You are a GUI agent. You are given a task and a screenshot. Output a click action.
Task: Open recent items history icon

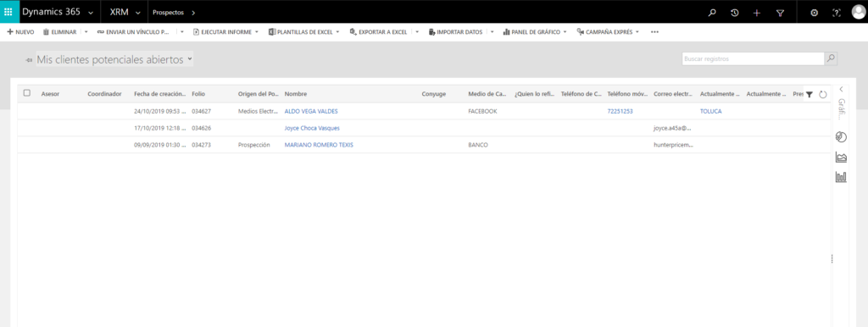tap(735, 12)
